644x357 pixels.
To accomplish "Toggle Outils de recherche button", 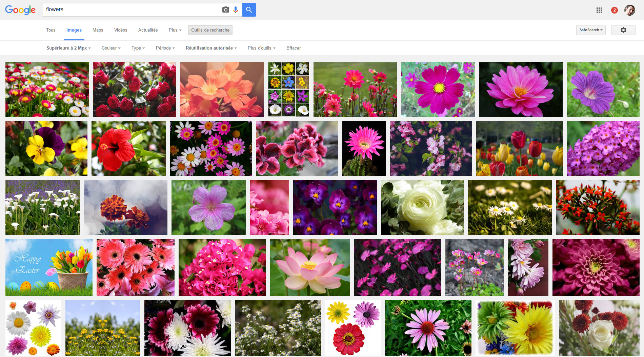I will 210,30.
